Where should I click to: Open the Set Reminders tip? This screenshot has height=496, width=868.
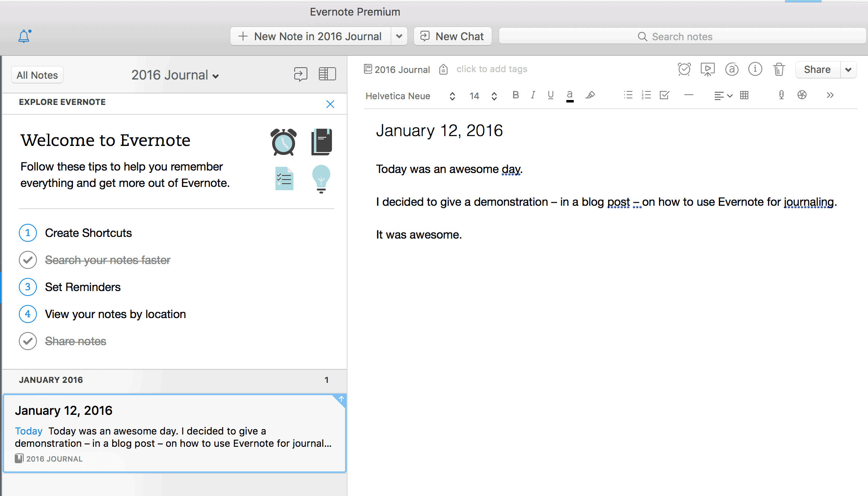(x=83, y=287)
